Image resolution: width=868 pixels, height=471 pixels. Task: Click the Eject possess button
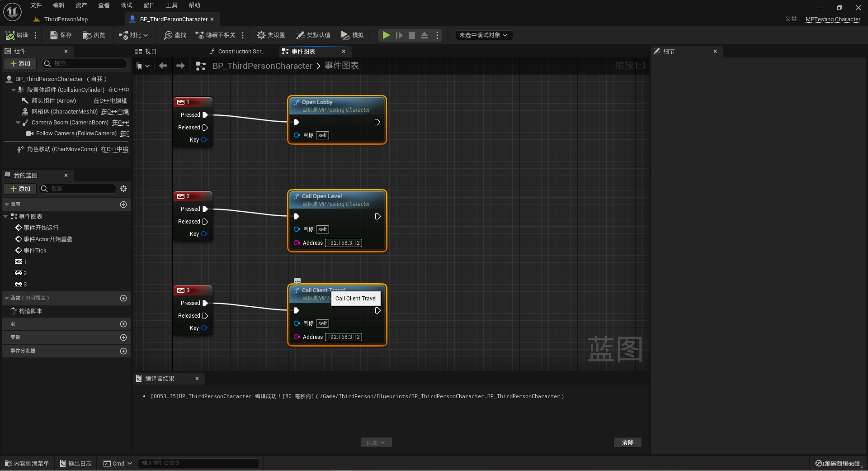(425, 35)
